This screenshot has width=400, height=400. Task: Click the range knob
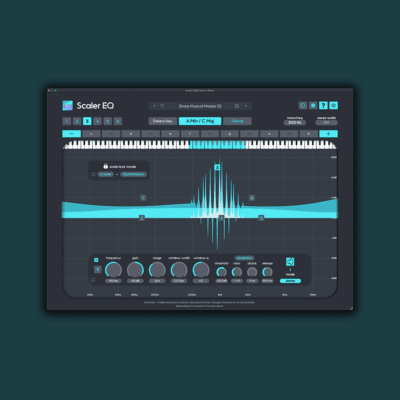[157, 270]
